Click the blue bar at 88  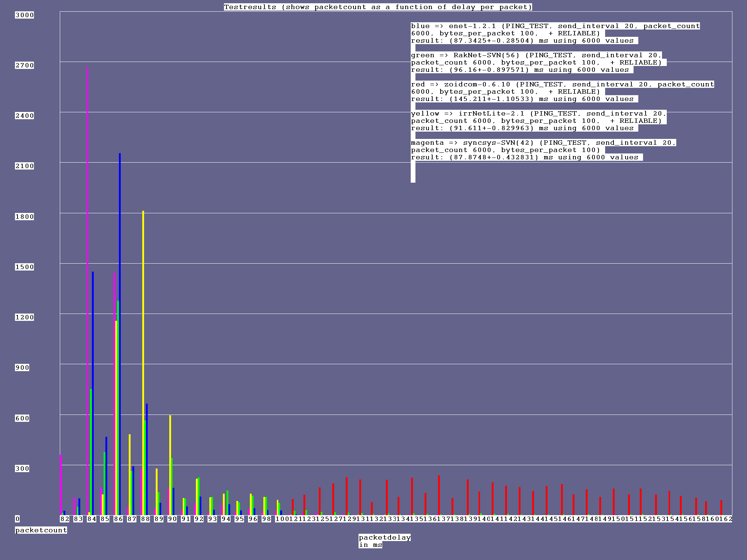pyautogui.click(x=147, y=459)
